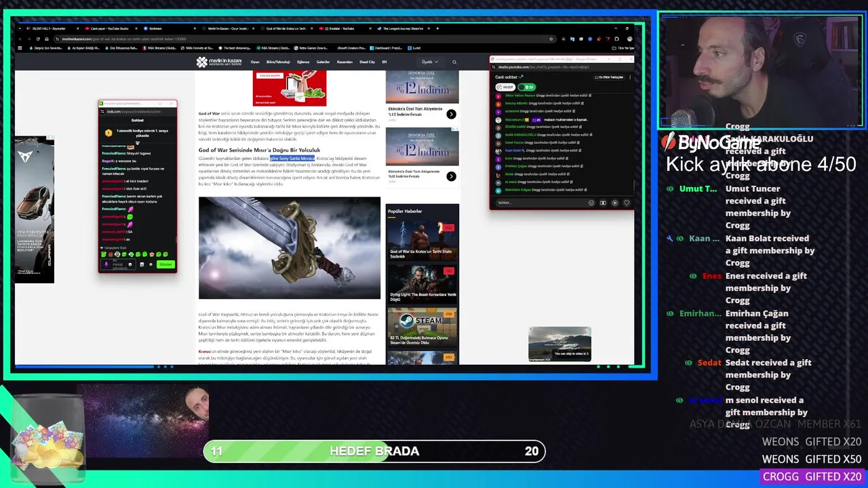Open the Kick chat shop icon

coord(142,264)
